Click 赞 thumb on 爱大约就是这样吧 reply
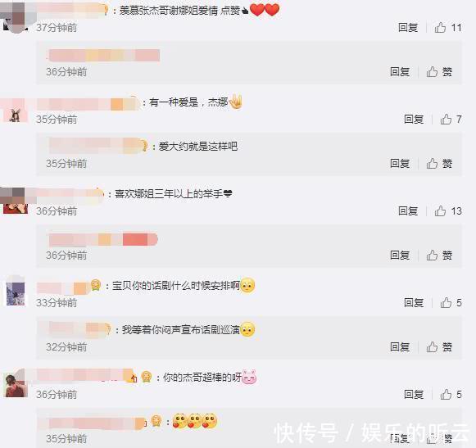This screenshot has height=448, width=476. click(x=439, y=164)
